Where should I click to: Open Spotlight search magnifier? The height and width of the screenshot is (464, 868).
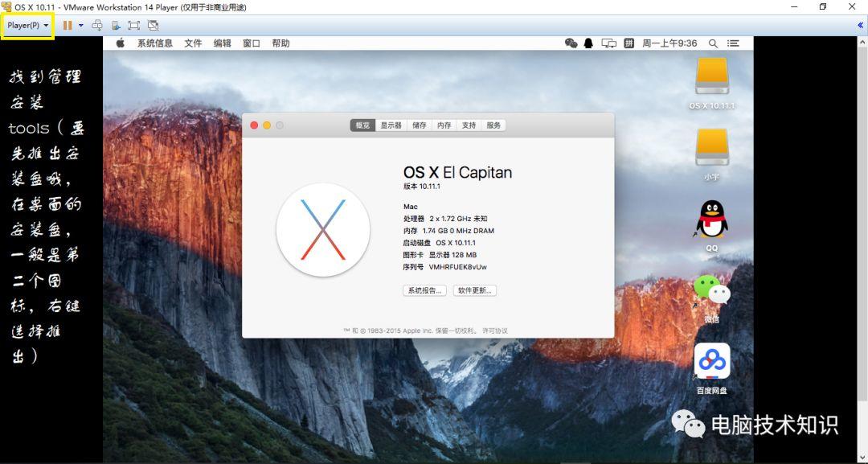click(714, 43)
